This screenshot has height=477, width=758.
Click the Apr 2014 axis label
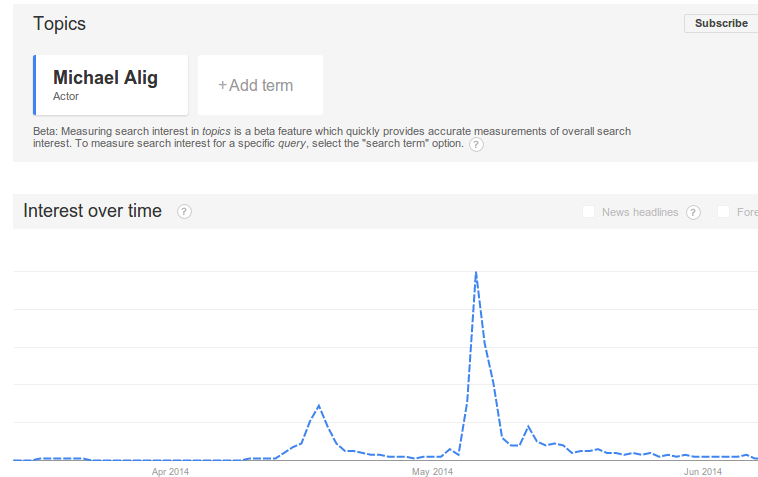click(x=170, y=472)
